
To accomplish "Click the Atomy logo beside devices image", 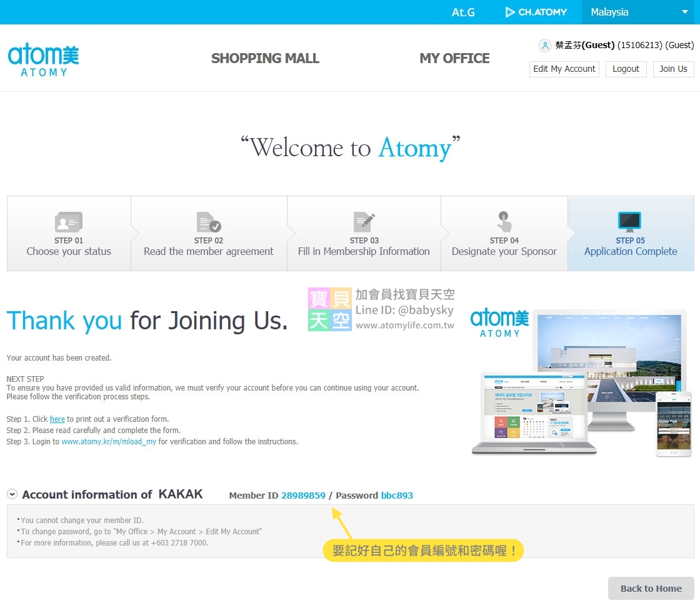I will click(x=499, y=323).
